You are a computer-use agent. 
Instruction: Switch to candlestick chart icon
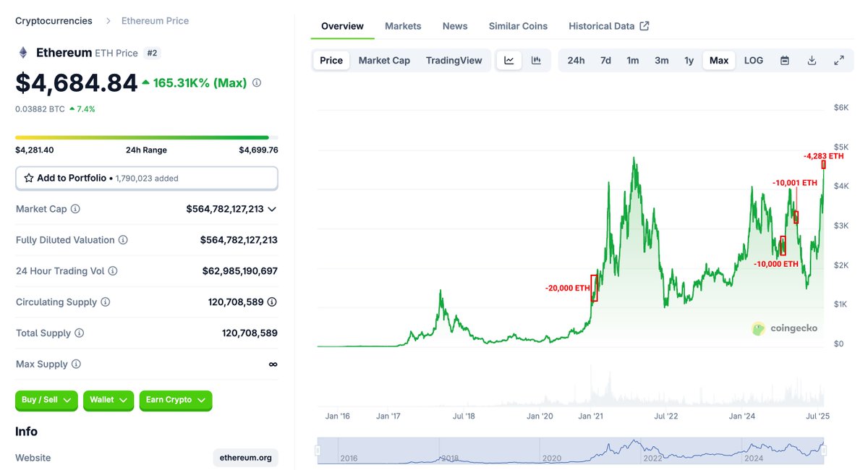click(536, 60)
